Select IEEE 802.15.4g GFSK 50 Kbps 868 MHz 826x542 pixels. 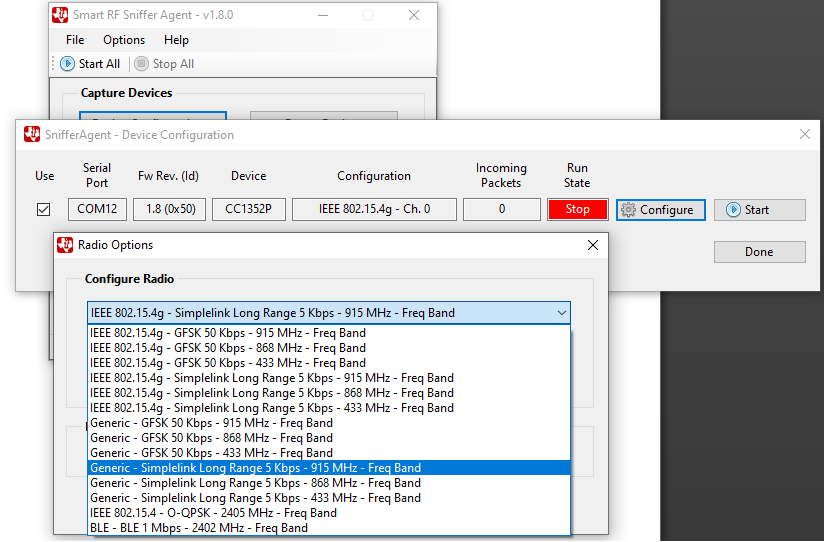point(329,348)
